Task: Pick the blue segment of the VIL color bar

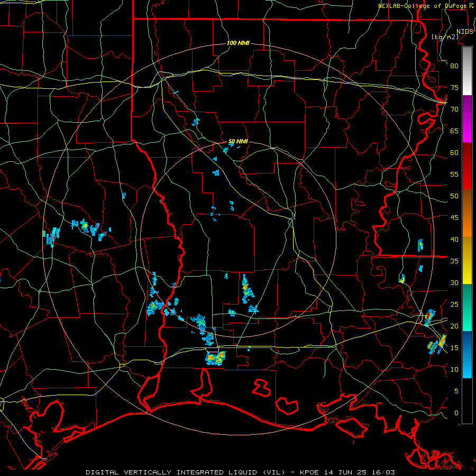Action: [x=467, y=354]
